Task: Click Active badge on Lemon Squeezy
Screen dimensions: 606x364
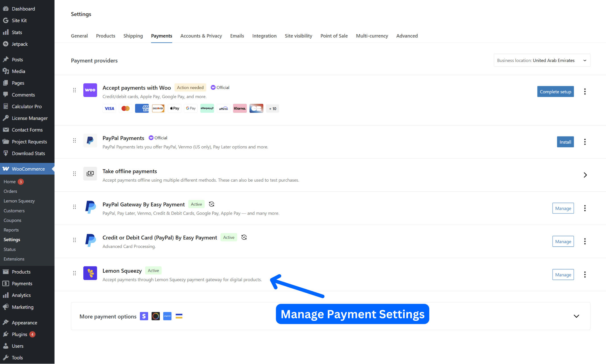Action: pos(153,270)
